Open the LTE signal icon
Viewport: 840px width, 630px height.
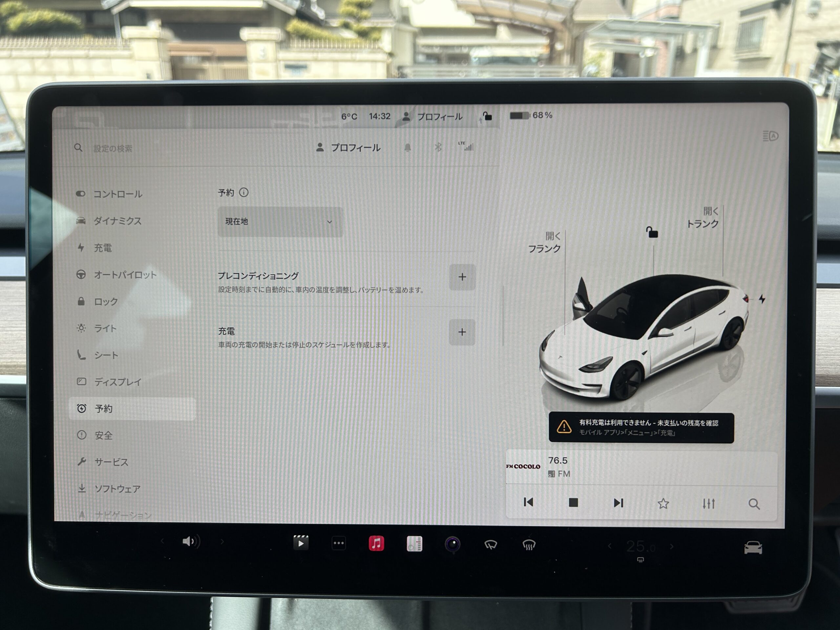click(x=466, y=146)
